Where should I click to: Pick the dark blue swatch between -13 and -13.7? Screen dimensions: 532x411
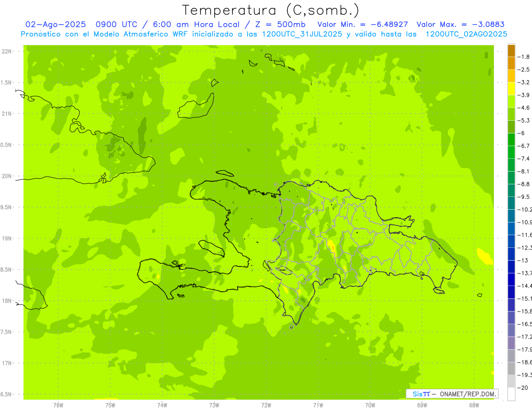click(511, 266)
